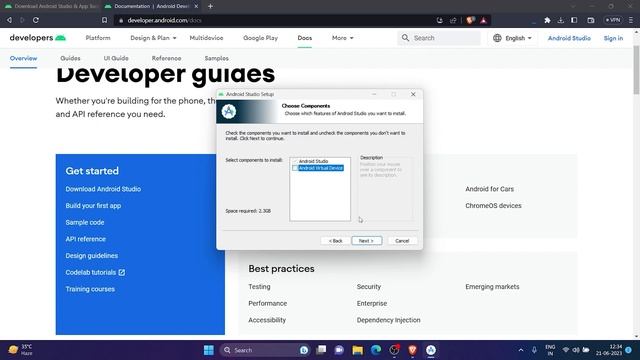The height and width of the screenshot is (360, 640).
Task: Select Overview sub-tab
Action: pos(23,58)
